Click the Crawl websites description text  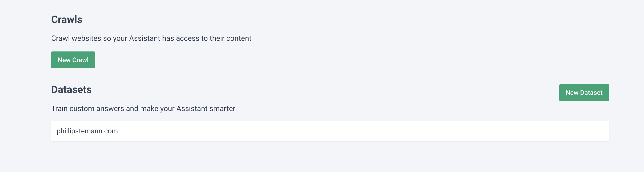(x=151, y=38)
